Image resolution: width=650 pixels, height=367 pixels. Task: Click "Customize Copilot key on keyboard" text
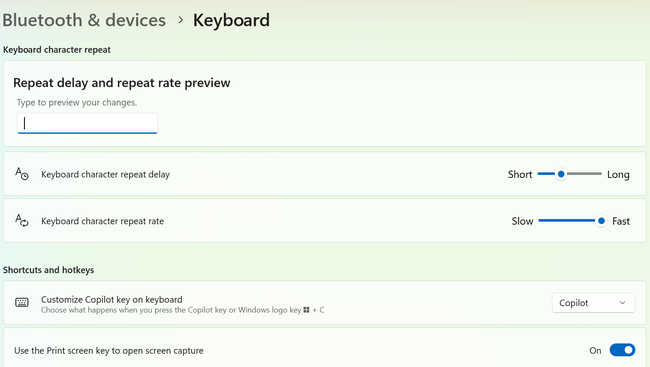(x=112, y=299)
